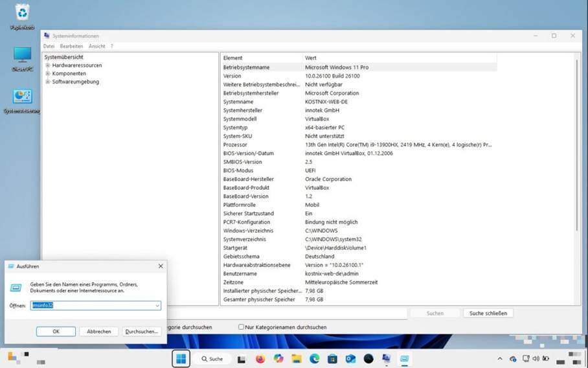Launch Firefox from the taskbar

[260, 359]
